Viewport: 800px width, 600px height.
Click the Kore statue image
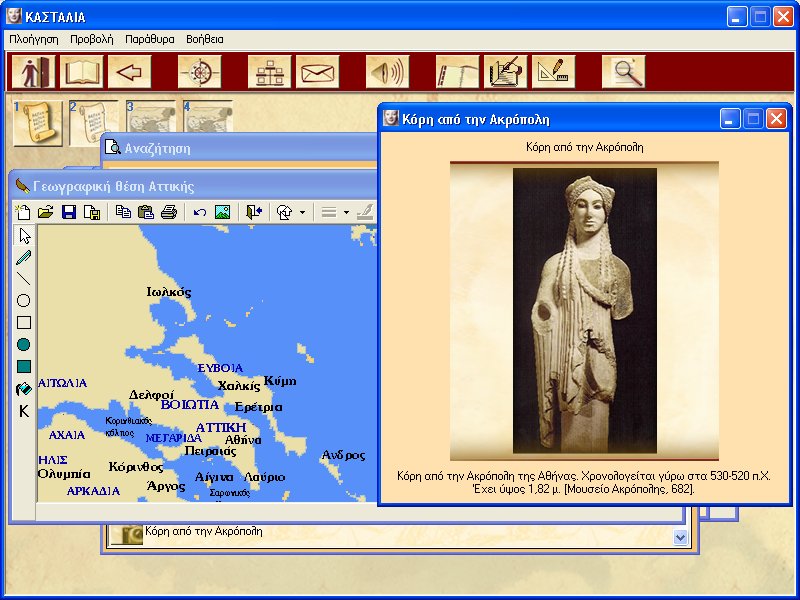(585, 311)
